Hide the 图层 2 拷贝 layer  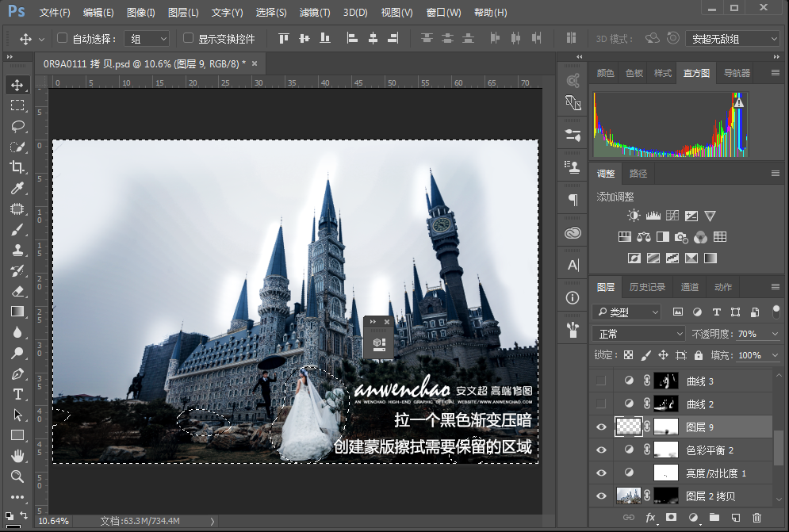[x=601, y=496]
